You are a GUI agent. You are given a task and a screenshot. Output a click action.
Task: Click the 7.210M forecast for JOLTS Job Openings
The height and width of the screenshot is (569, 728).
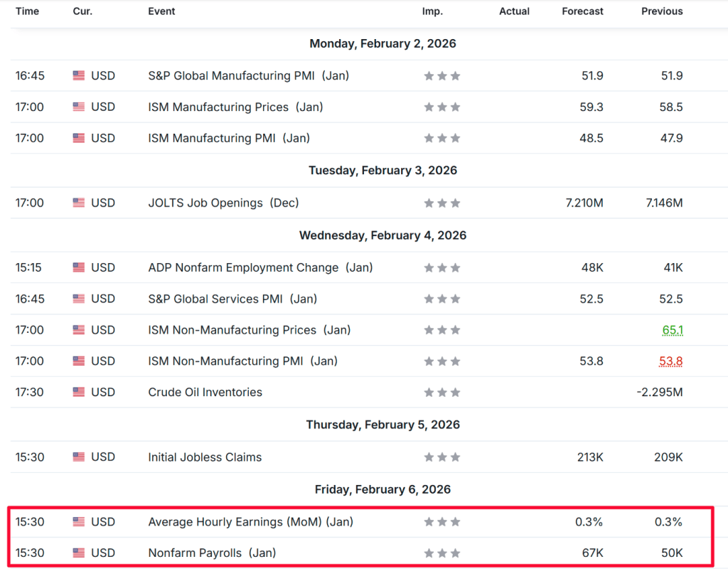click(584, 203)
